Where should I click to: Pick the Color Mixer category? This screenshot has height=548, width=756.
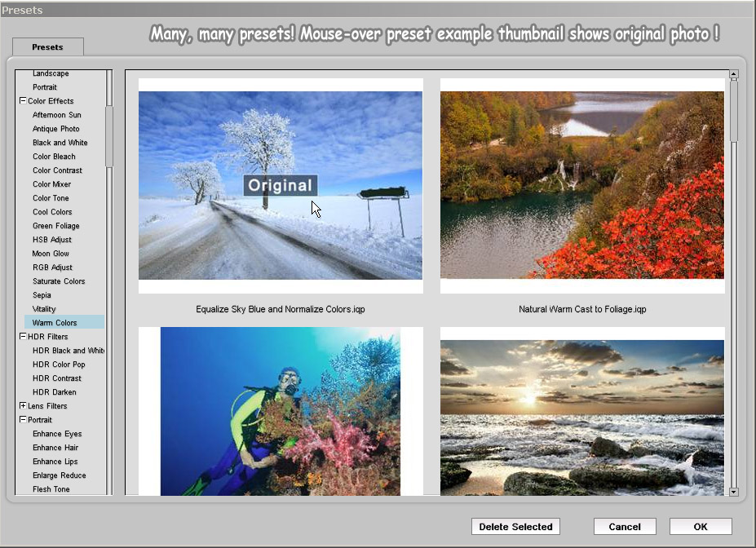click(51, 184)
